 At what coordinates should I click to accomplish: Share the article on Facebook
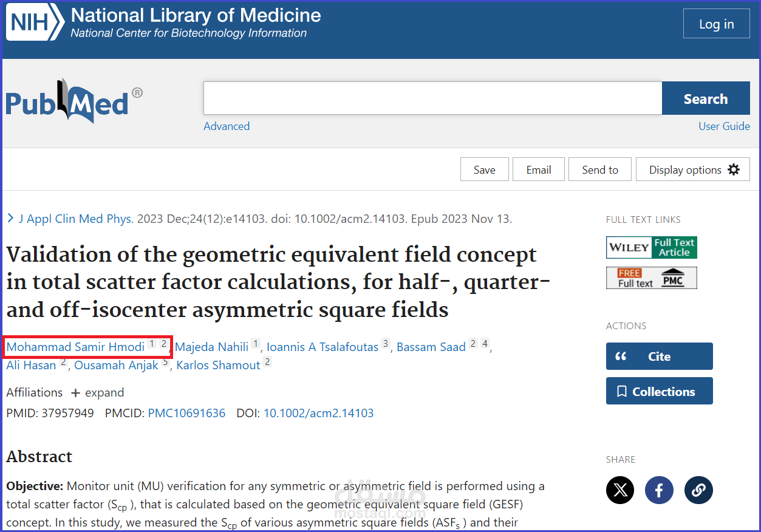659,490
